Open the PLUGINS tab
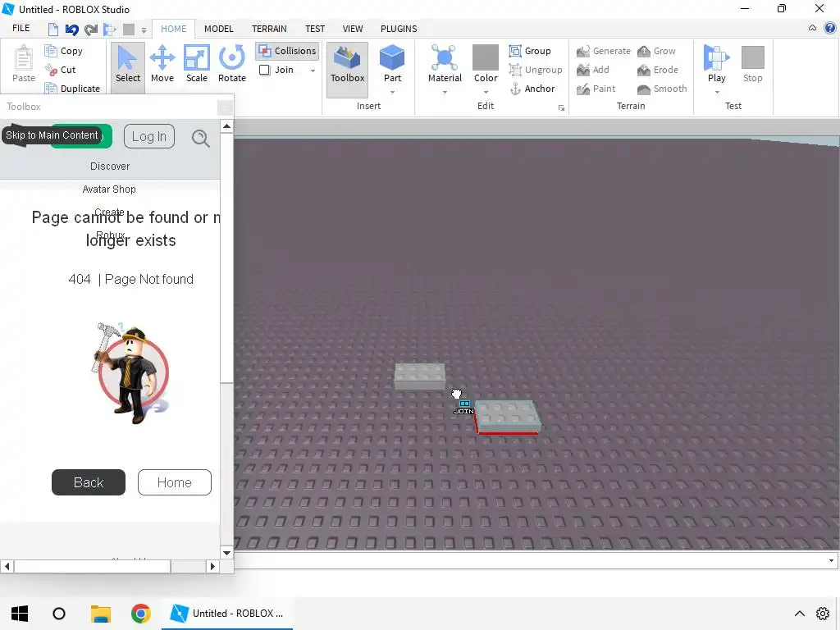The height and width of the screenshot is (630, 840). coord(399,29)
